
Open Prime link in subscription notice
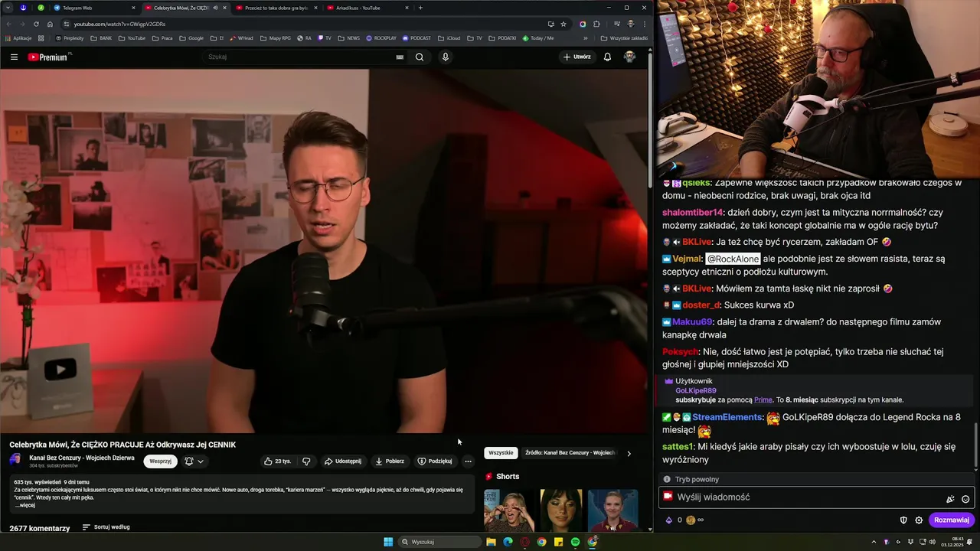tap(763, 400)
